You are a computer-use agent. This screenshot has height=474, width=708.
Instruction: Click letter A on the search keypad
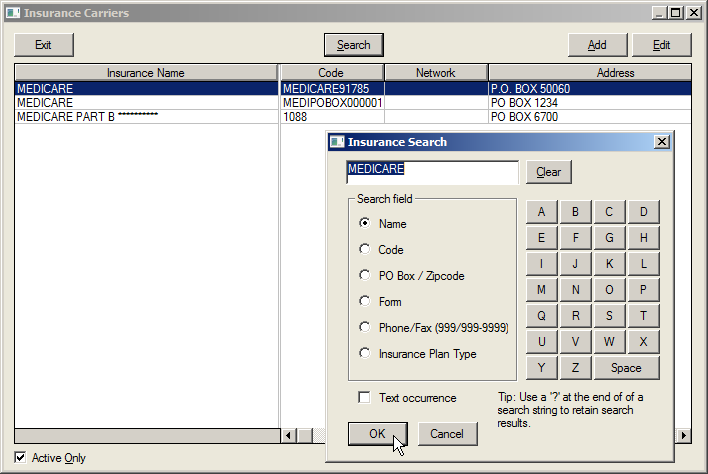click(x=541, y=212)
